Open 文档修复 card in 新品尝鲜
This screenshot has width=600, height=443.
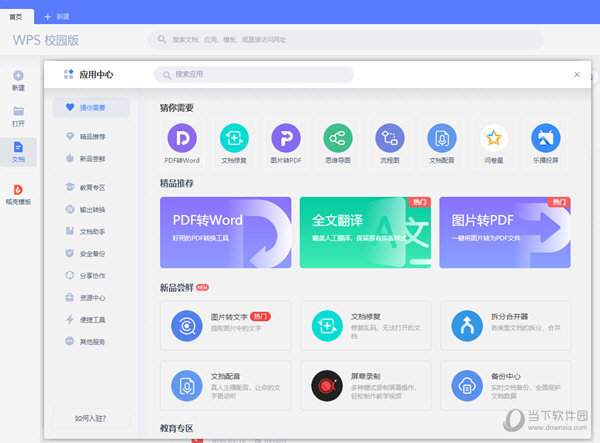coord(366,326)
